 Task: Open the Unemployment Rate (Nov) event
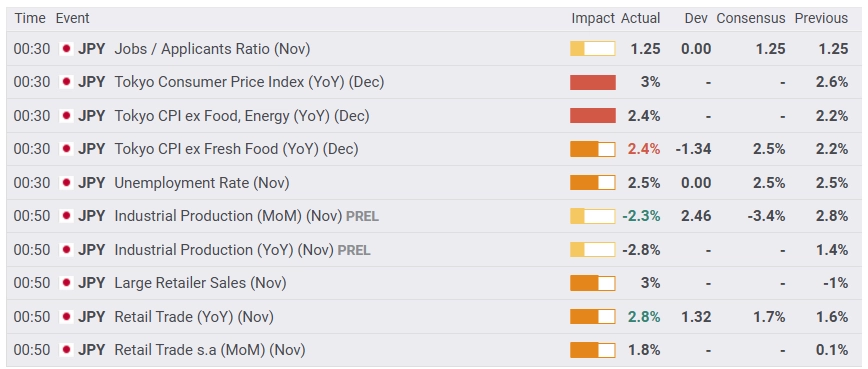(x=202, y=183)
